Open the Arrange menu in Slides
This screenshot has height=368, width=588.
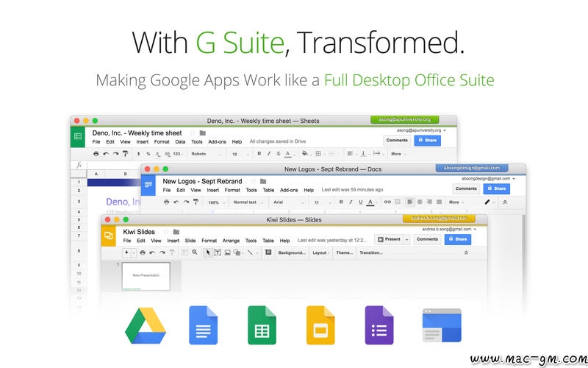(231, 241)
